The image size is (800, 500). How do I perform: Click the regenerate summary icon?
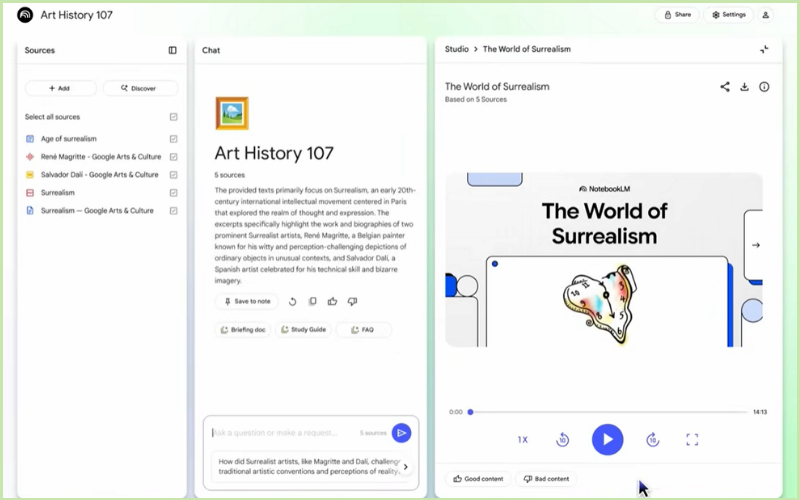pos(292,302)
